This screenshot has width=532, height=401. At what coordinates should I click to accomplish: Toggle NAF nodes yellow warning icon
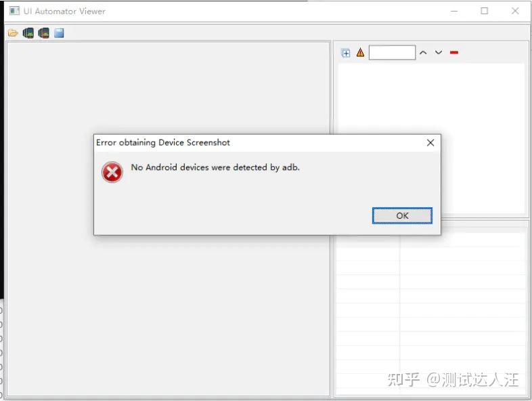(360, 53)
